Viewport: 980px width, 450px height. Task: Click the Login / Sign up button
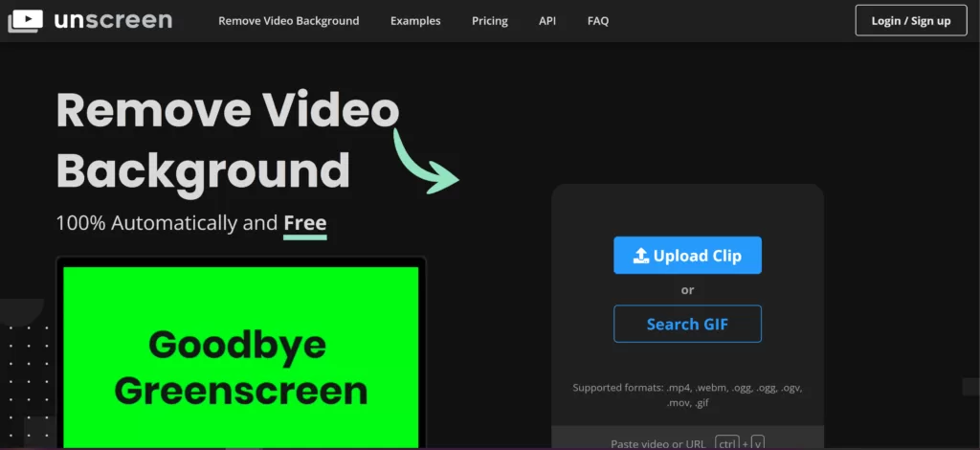point(911,21)
